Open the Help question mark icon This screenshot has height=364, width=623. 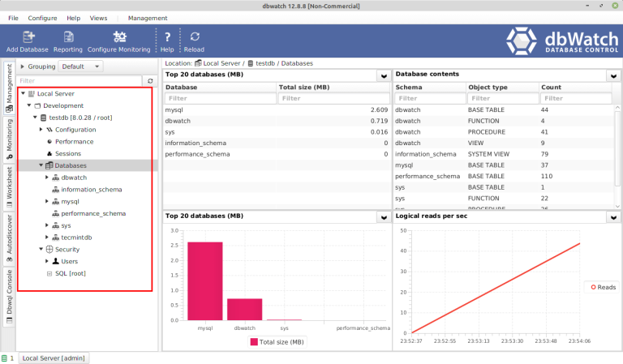coord(167,36)
